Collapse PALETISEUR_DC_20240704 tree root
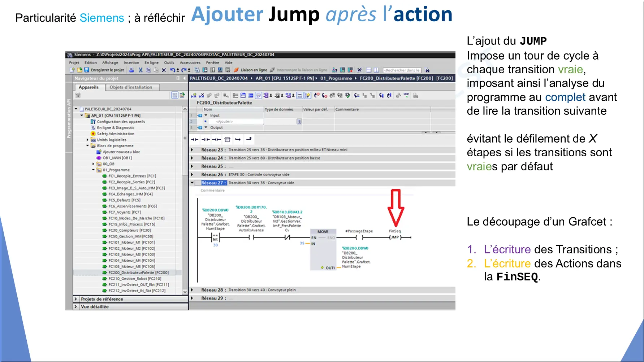 (76, 109)
